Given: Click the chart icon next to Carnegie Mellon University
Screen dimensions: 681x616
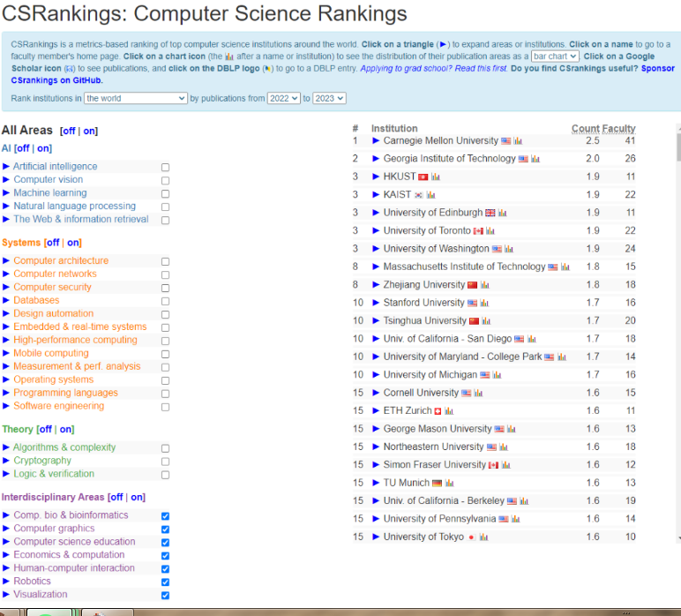Looking at the screenshot, I should click(518, 141).
